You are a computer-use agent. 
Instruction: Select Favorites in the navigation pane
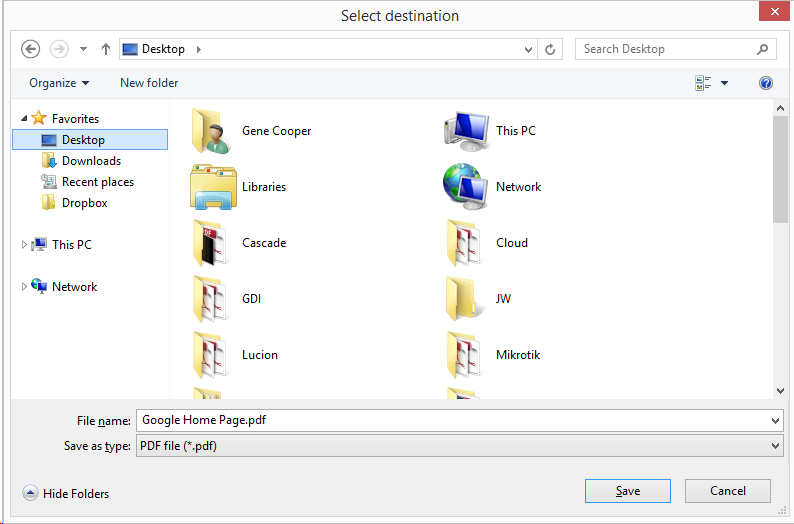click(75, 118)
